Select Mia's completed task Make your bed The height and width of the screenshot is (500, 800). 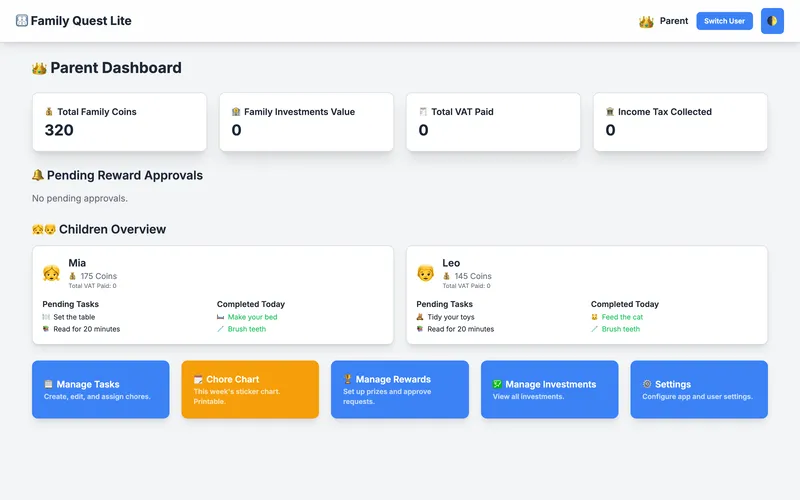tap(253, 317)
